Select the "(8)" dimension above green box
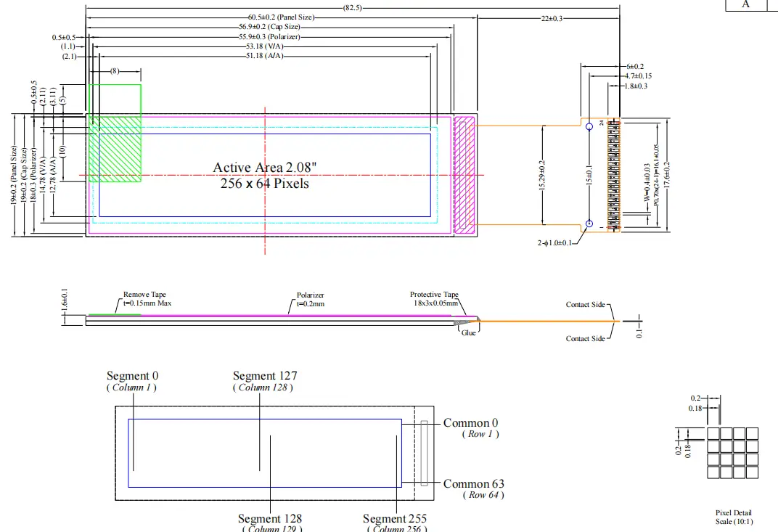This screenshot has width=778, height=532. click(115, 71)
